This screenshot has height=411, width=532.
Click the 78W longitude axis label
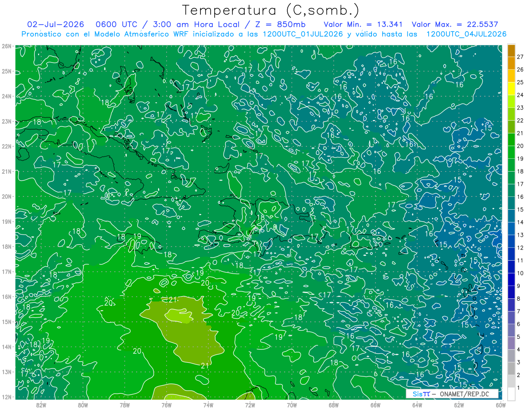(125, 404)
